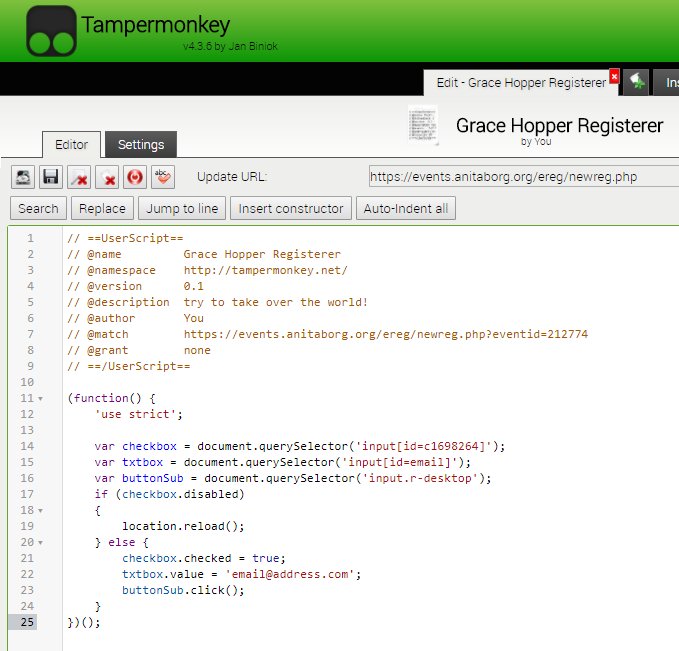Click the red circular arrow reset icon
679x651 pixels.
pos(135,177)
